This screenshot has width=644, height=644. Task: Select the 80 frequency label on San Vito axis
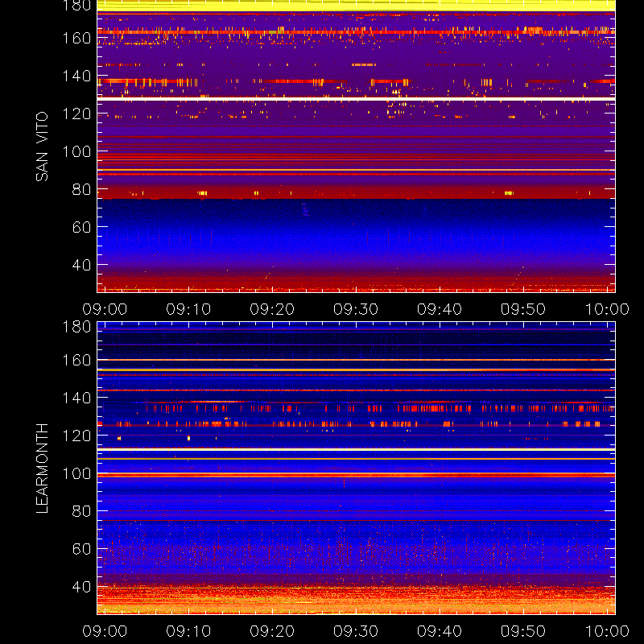tap(81, 189)
